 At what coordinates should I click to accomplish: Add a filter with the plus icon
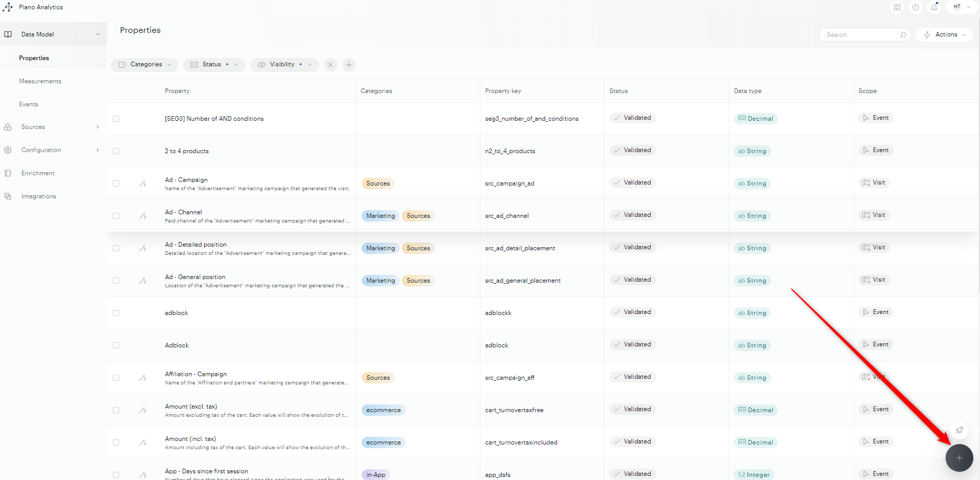click(349, 65)
